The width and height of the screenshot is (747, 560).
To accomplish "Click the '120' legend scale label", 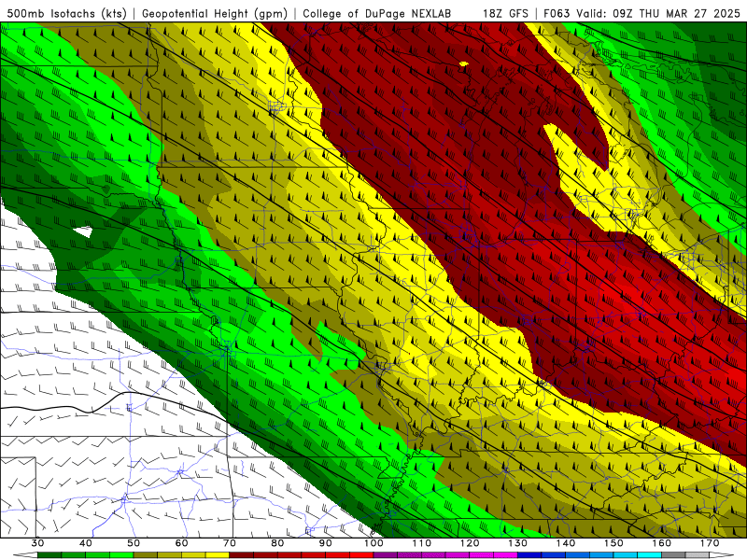I will [470, 543].
